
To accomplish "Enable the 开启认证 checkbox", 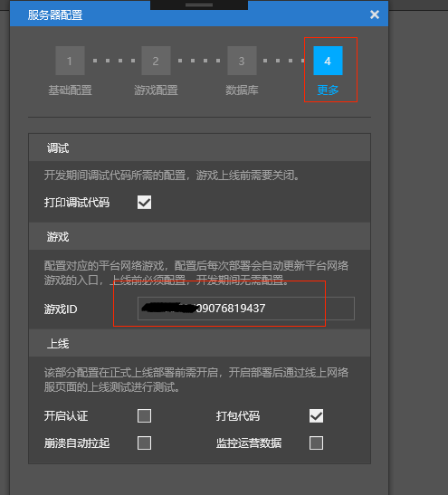I will 144,415.
